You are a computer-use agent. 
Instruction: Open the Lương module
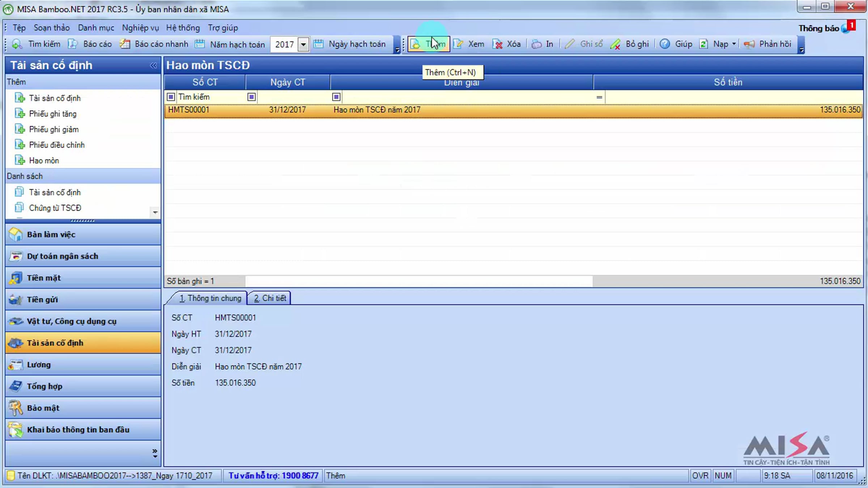click(x=83, y=364)
